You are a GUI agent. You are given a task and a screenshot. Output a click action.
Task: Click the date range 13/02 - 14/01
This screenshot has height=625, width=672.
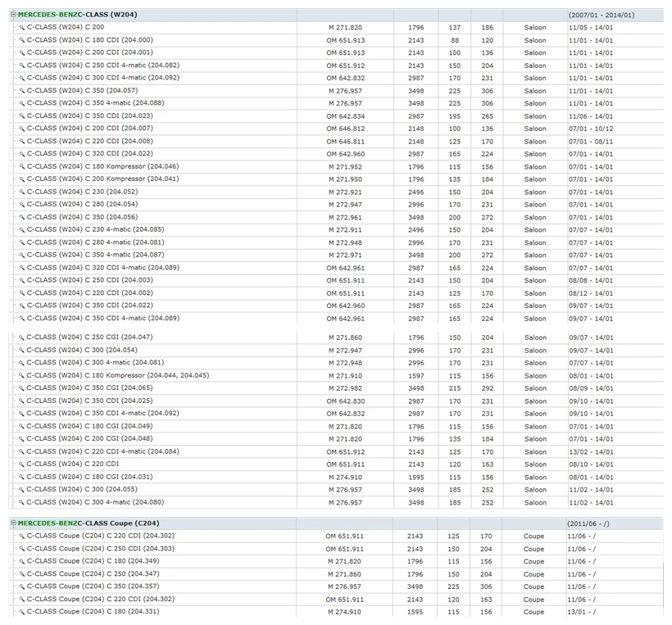pyautogui.click(x=591, y=451)
